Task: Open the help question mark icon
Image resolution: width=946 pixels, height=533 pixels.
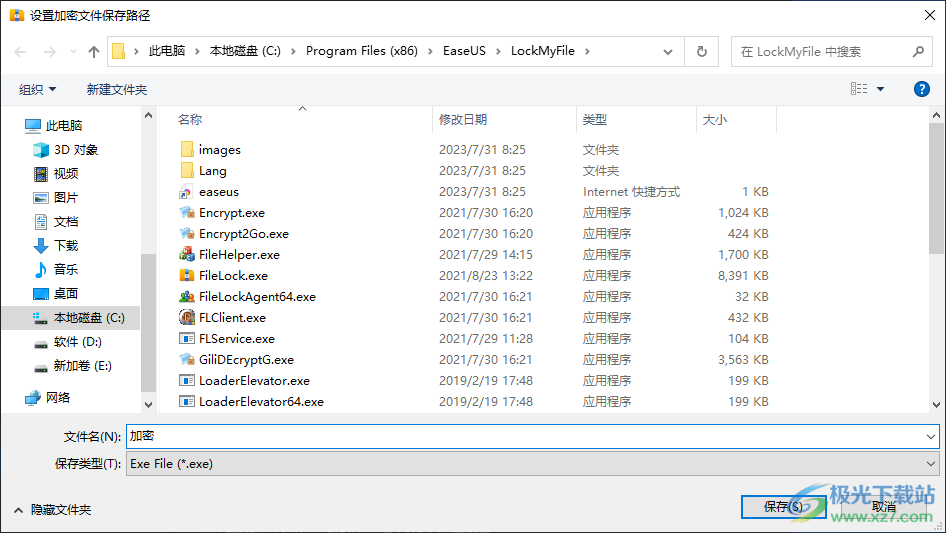Action: [x=921, y=89]
